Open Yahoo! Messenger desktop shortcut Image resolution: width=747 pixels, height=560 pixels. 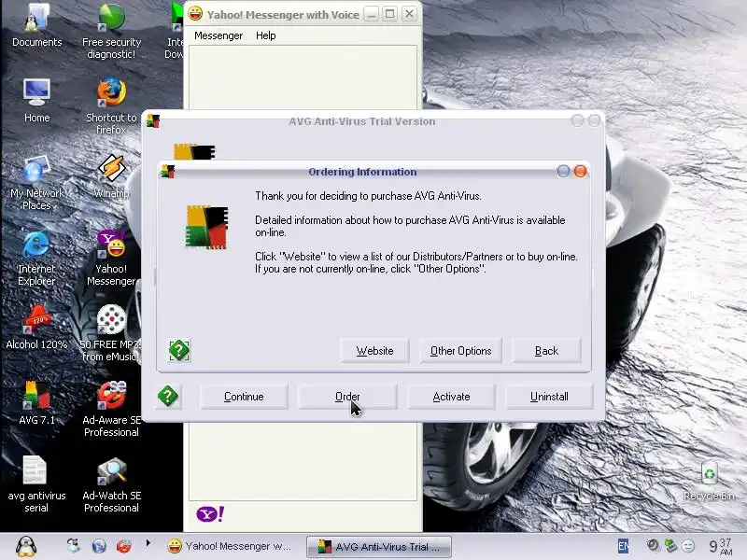(111, 258)
